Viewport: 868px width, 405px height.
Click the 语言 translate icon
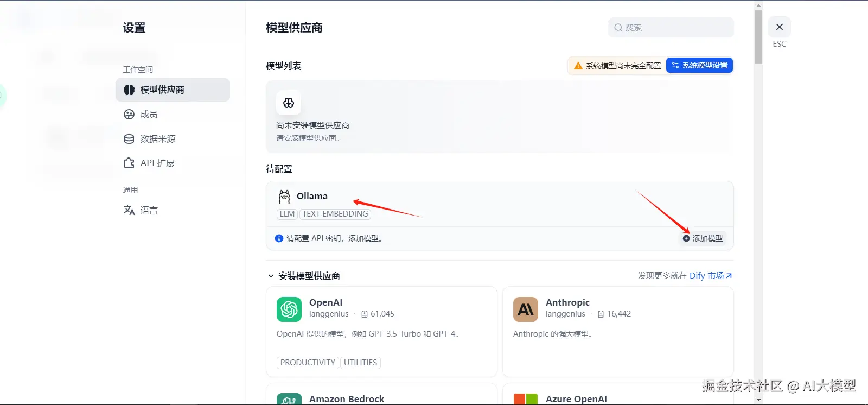(129, 210)
